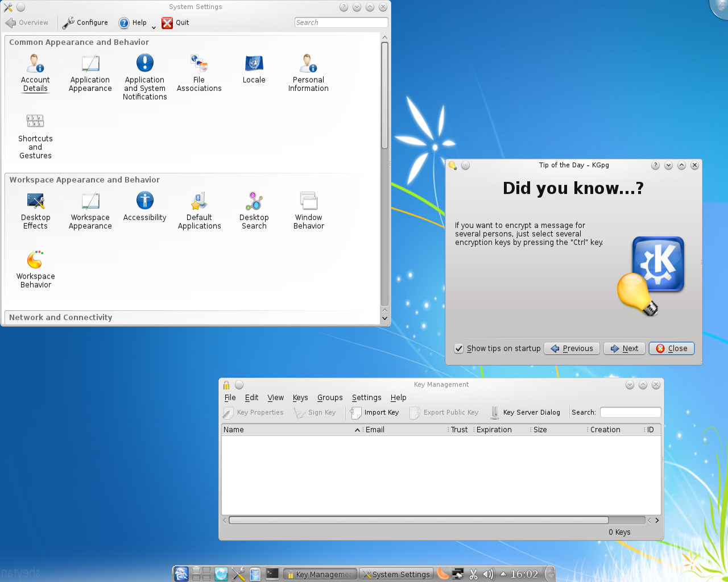Sort keys by the Name column header

(291, 430)
